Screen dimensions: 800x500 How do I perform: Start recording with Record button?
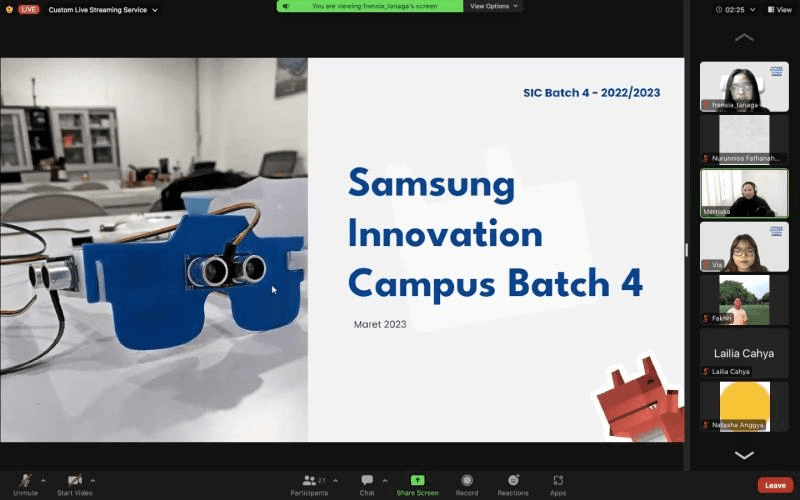coord(467,485)
